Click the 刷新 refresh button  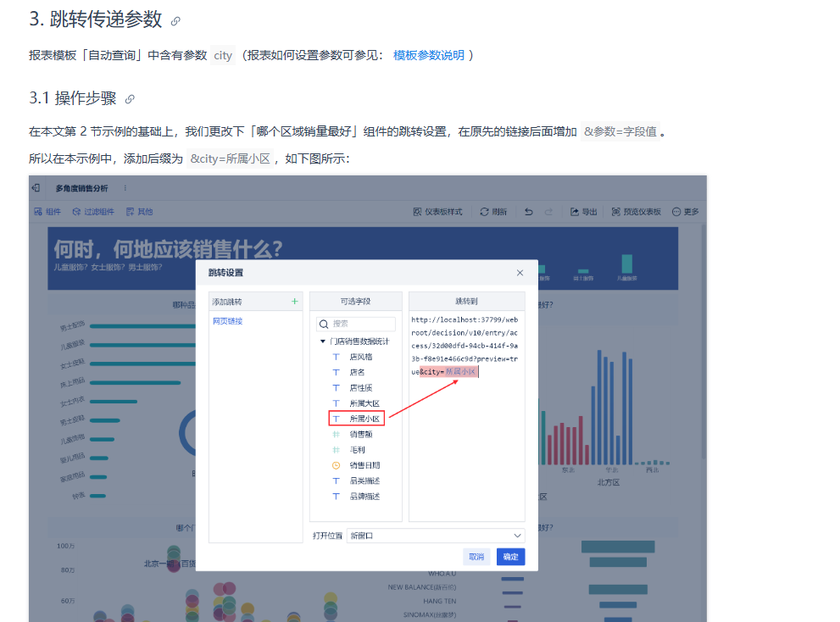(493, 212)
